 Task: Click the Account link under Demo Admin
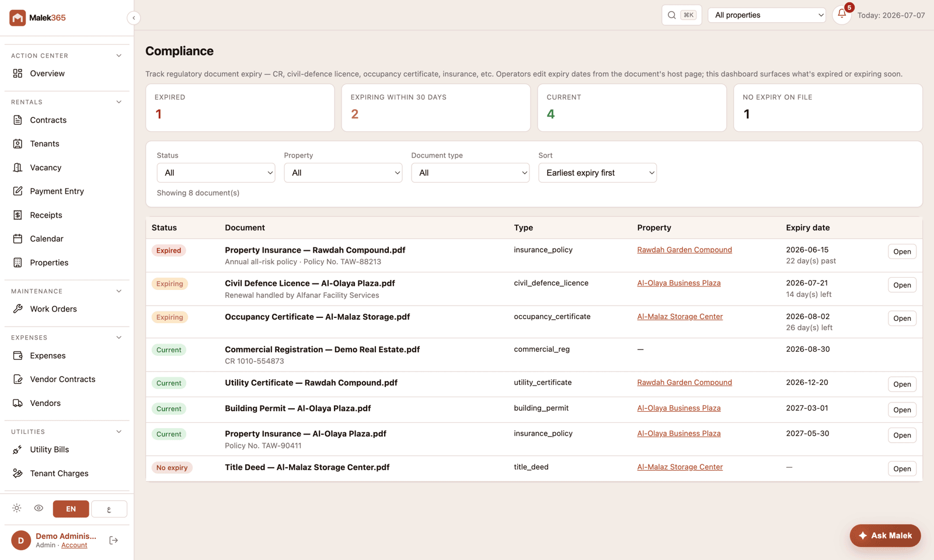(x=74, y=545)
